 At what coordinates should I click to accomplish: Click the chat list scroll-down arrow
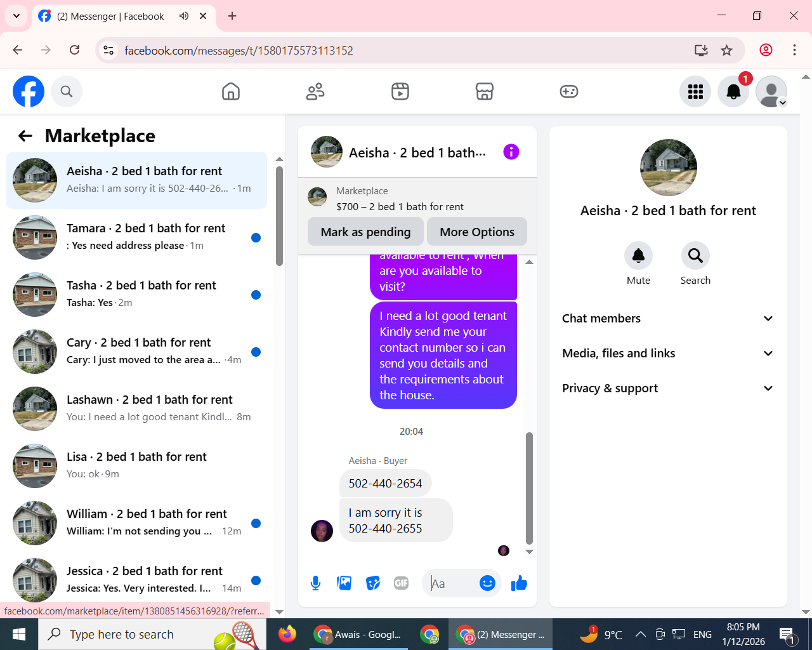tap(279, 613)
